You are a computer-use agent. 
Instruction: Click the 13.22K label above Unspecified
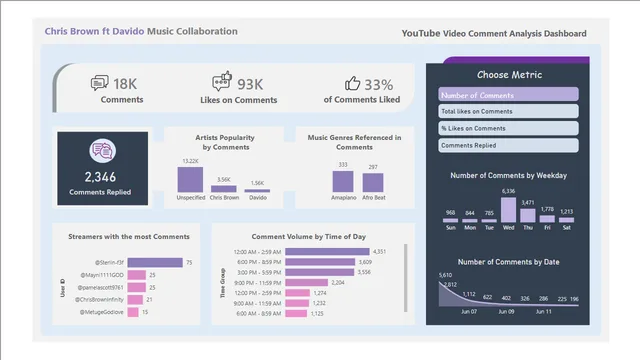click(191, 161)
